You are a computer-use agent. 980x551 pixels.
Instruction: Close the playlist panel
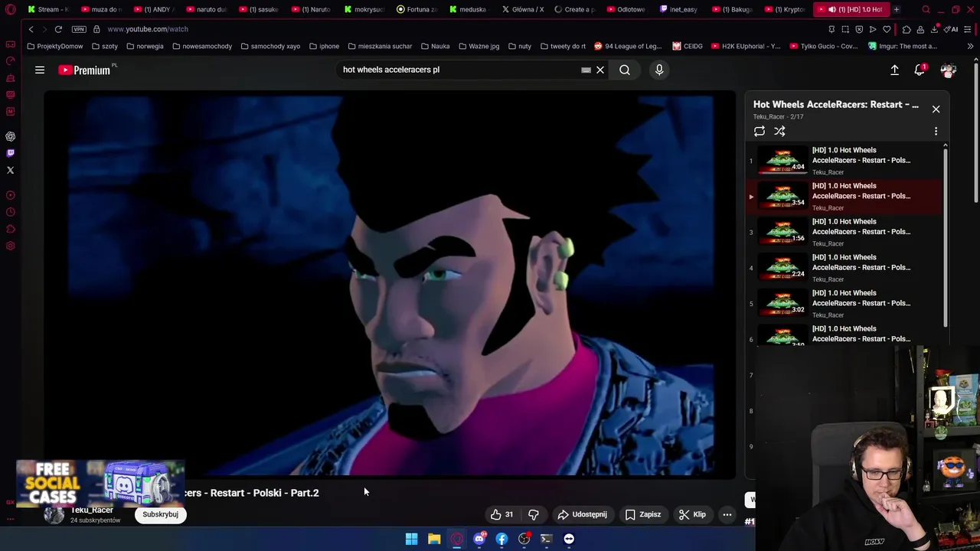tap(936, 109)
